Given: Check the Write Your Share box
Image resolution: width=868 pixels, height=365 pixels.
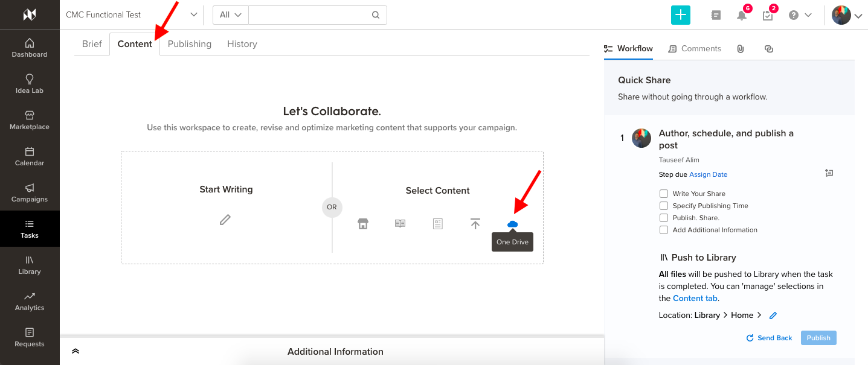Looking at the screenshot, I should (x=664, y=194).
